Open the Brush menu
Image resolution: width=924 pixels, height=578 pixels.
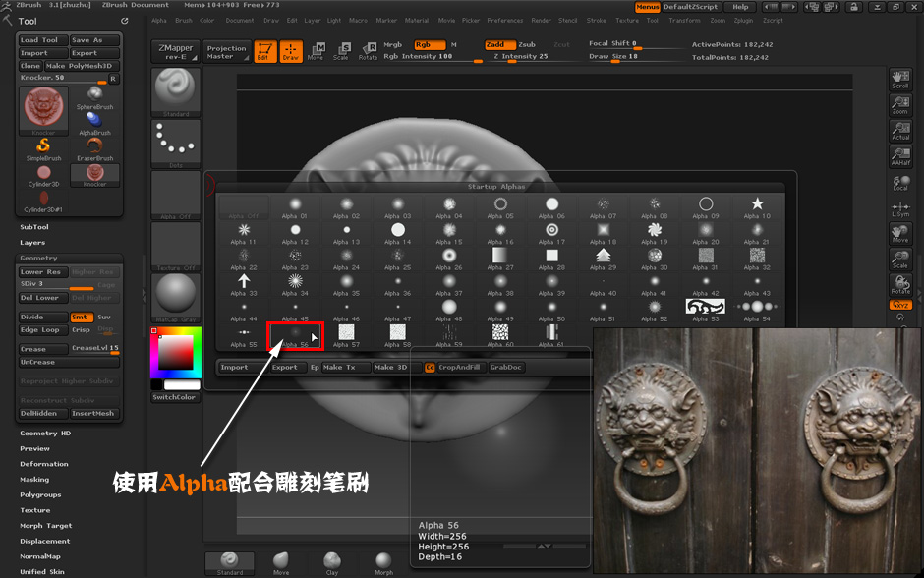pos(183,20)
